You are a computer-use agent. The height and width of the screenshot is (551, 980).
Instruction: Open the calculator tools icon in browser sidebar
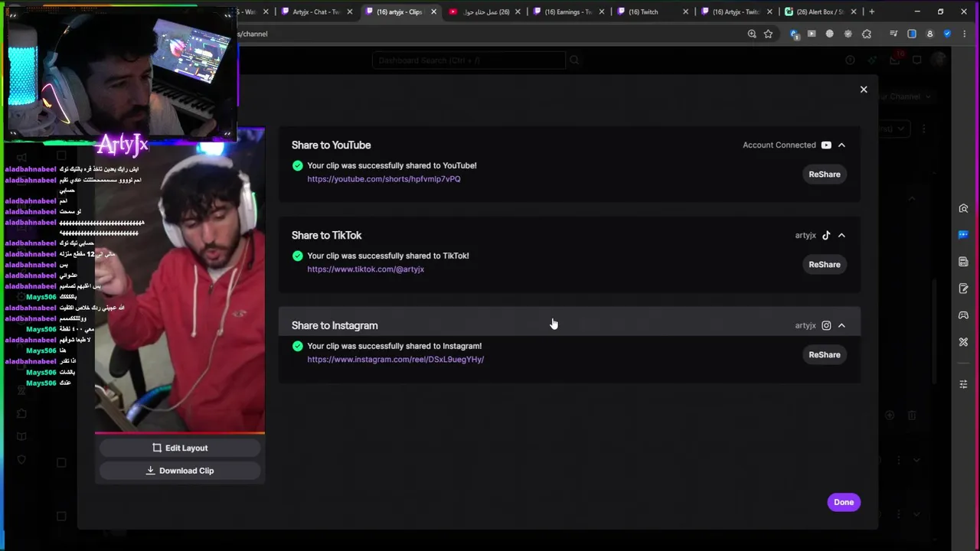tap(963, 262)
